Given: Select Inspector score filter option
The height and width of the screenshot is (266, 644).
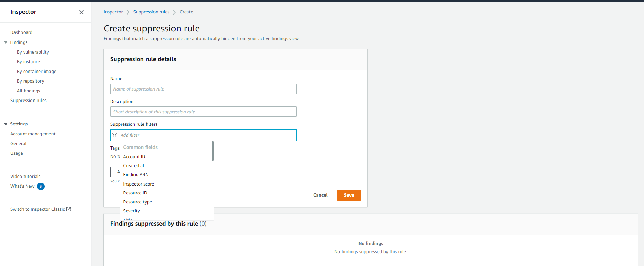Looking at the screenshot, I should [x=166, y=184].
